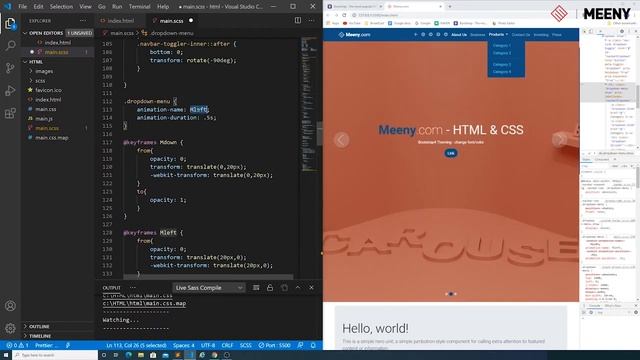Toggle the Output scroll lock icon
The height and width of the screenshot is (360, 640).
[x=270, y=288]
